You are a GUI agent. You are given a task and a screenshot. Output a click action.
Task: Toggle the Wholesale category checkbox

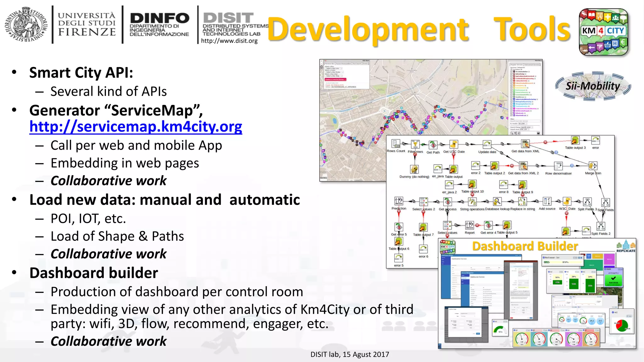(511, 113)
